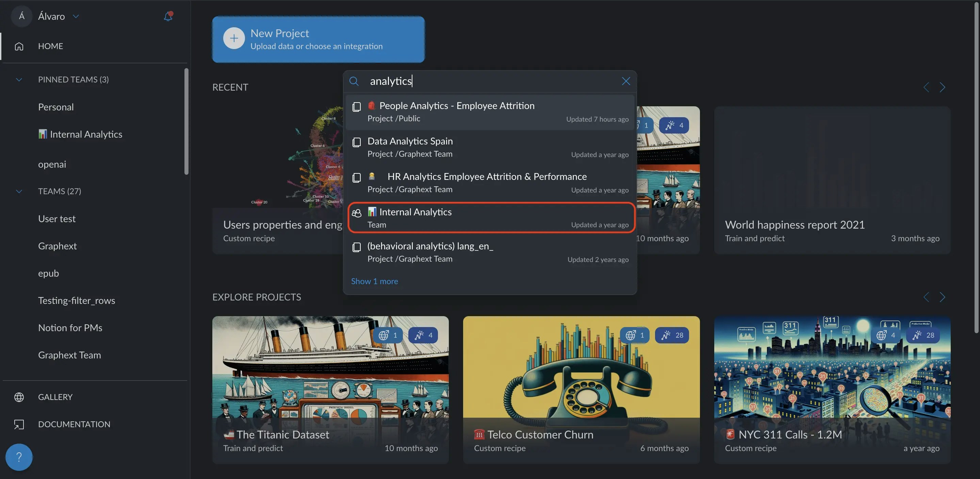Click the Home house icon
The image size is (980, 479).
point(19,46)
